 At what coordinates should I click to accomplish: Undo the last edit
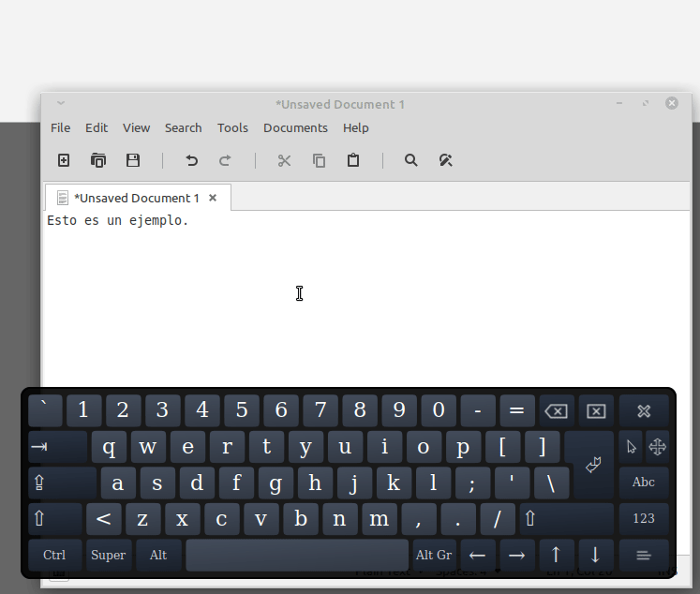(191, 160)
